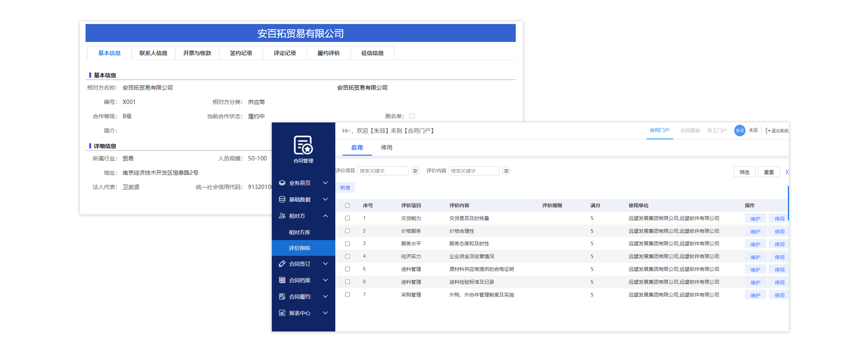Image resolution: width=868 pixels, height=353 pixels.
Task: Check the select-all box in table header
Action: 347,205
